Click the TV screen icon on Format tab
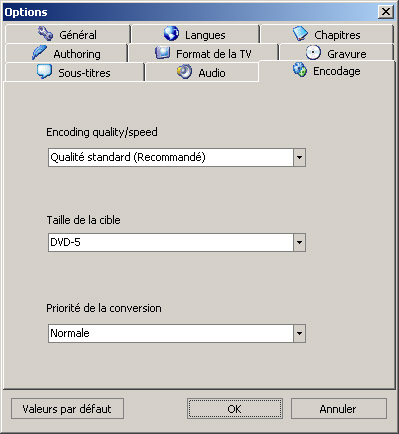The height and width of the screenshot is (434, 399). coord(163,53)
